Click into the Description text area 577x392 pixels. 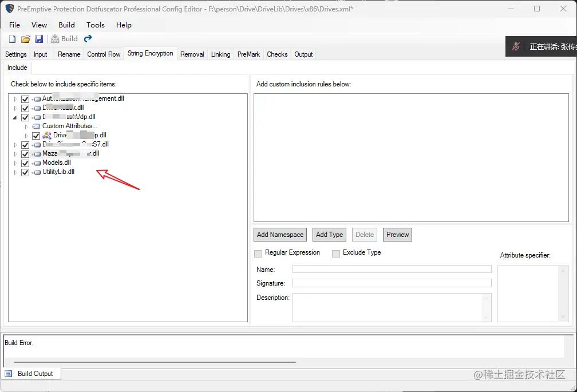coord(392,307)
